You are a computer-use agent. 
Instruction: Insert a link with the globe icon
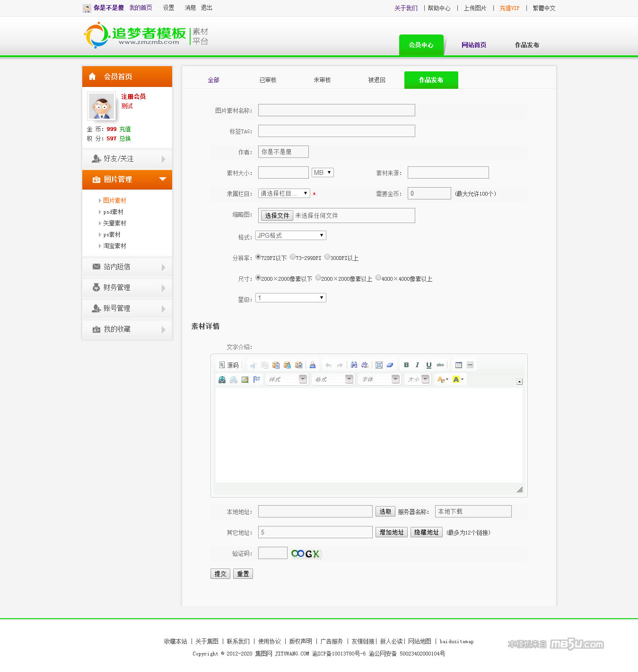click(222, 379)
